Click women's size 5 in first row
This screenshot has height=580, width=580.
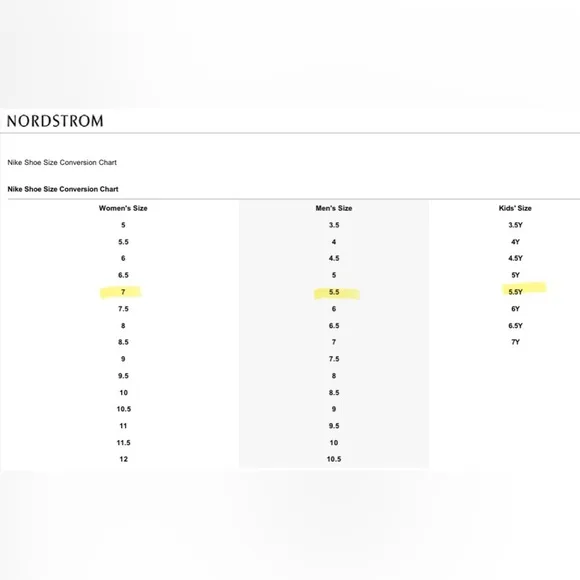[123, 225]
